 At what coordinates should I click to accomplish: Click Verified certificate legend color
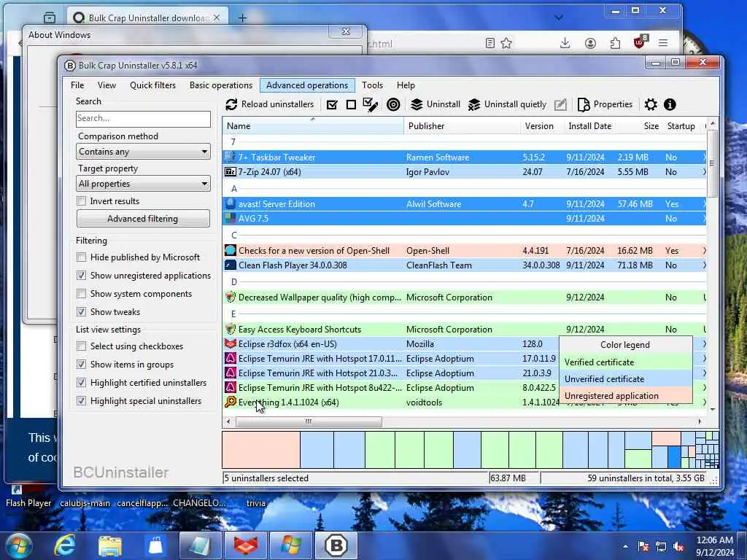[625, 362]
